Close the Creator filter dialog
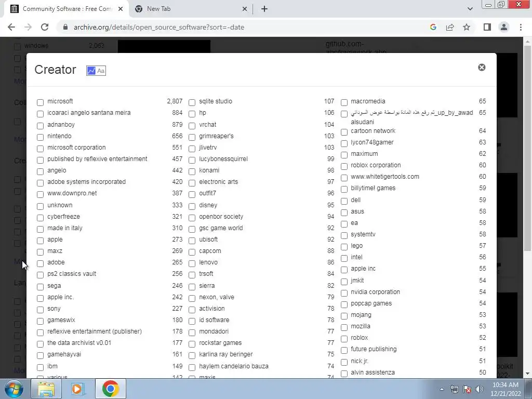Image resolution: width=532 pixels, height=399 pixels. [482, 67]
